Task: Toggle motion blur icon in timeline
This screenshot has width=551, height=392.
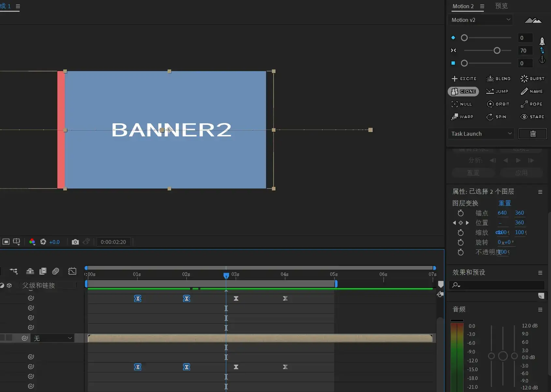Action: tap(56, 271)
